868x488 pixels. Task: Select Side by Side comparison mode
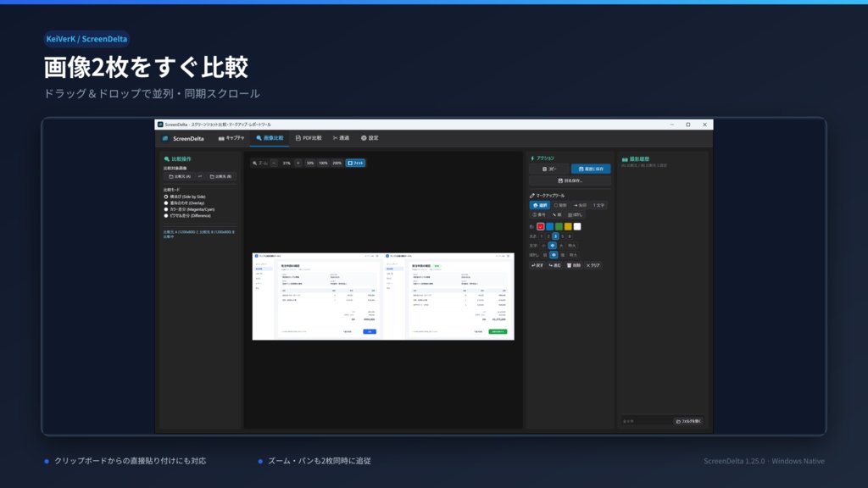coord(185,197)
